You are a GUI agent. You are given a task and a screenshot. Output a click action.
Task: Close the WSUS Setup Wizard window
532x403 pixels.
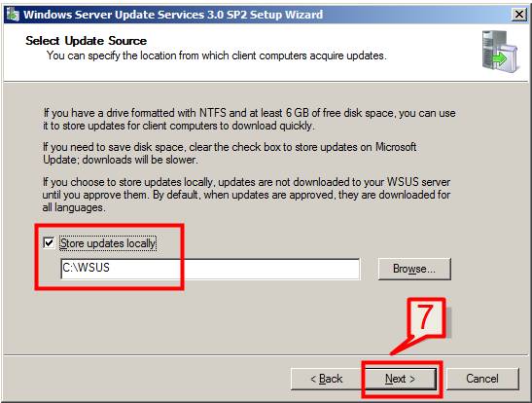tap(518, 15)
